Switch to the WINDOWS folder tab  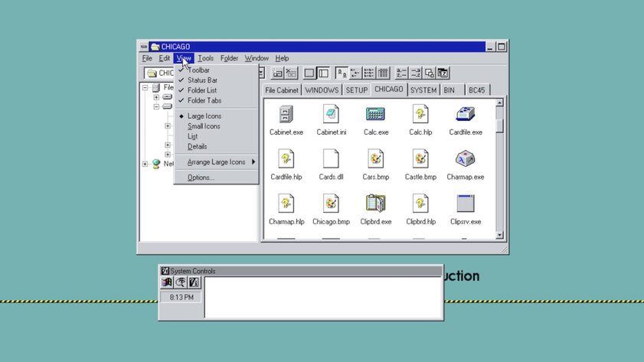[322, 90]
